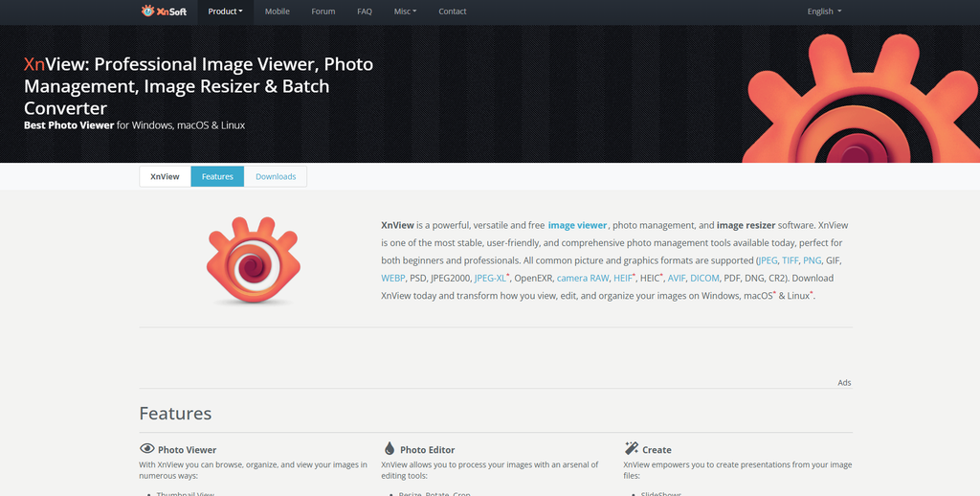The width and height of the screenshot is (980, 496).
Task: Open the AVIF format link
Action: tap(677, 278)
